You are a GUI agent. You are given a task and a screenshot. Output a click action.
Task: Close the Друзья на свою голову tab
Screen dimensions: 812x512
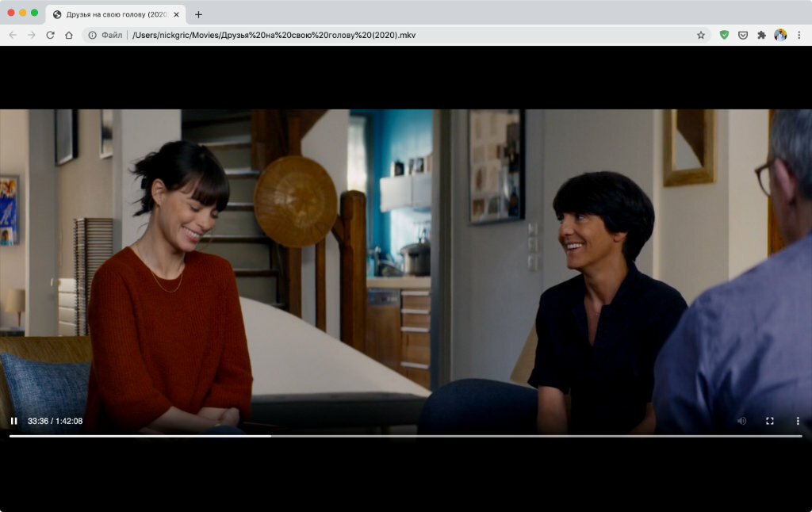coord(176,14)
